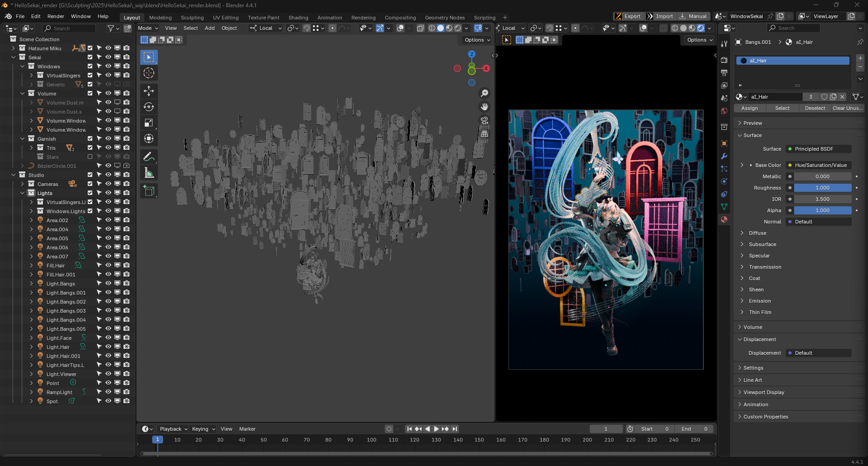Click the Add Cube tool

(149, 191)
